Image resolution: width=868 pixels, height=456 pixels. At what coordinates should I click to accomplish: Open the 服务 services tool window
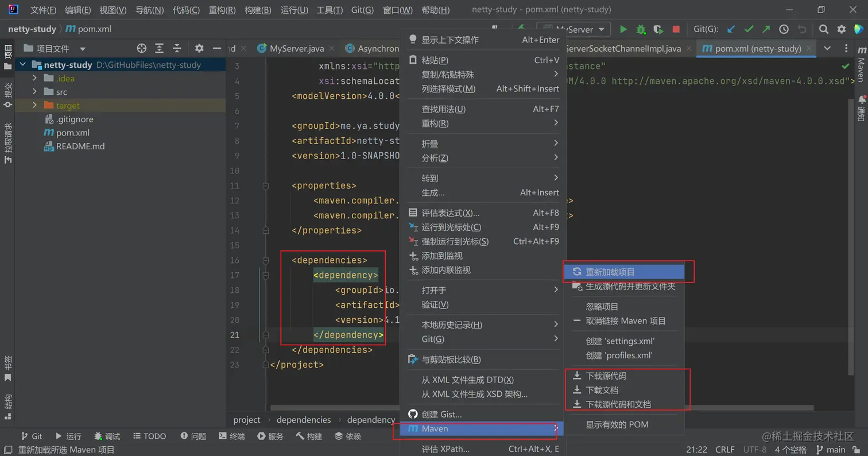click(x=270, y=436)
